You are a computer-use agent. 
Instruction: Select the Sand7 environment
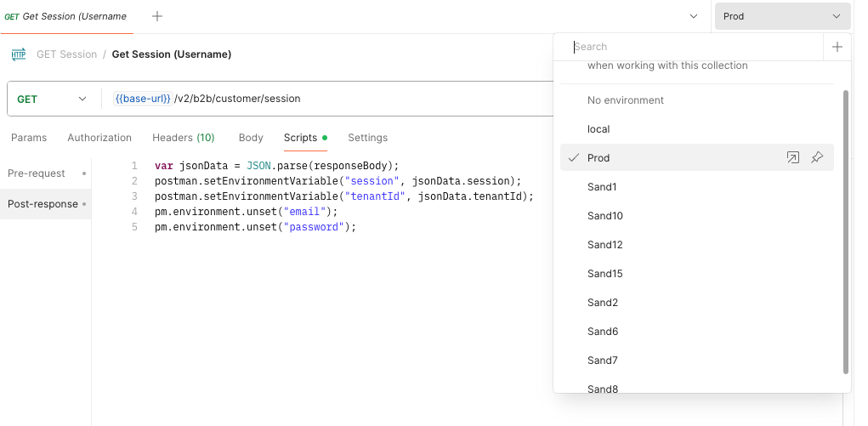click(x=697, y=360)
